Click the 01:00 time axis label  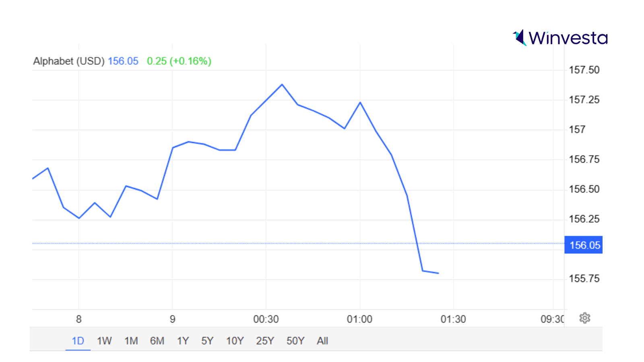coord(359,319)
